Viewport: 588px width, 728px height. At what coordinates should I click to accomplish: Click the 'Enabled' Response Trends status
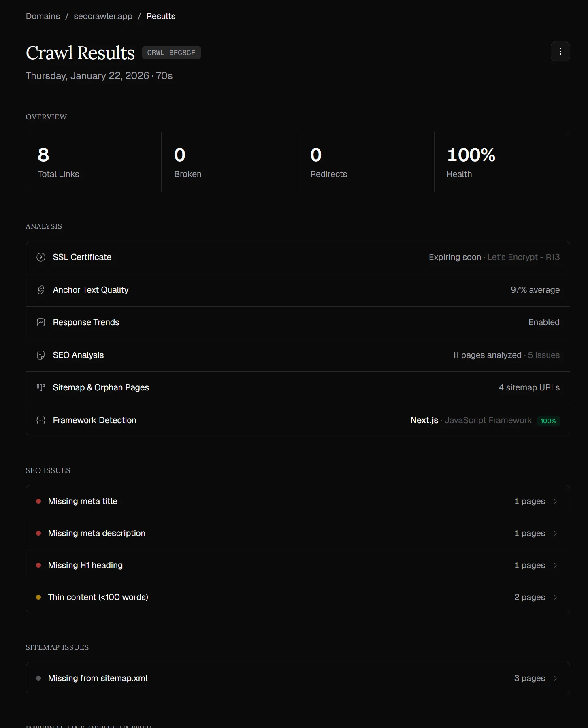tap(544, 322)
